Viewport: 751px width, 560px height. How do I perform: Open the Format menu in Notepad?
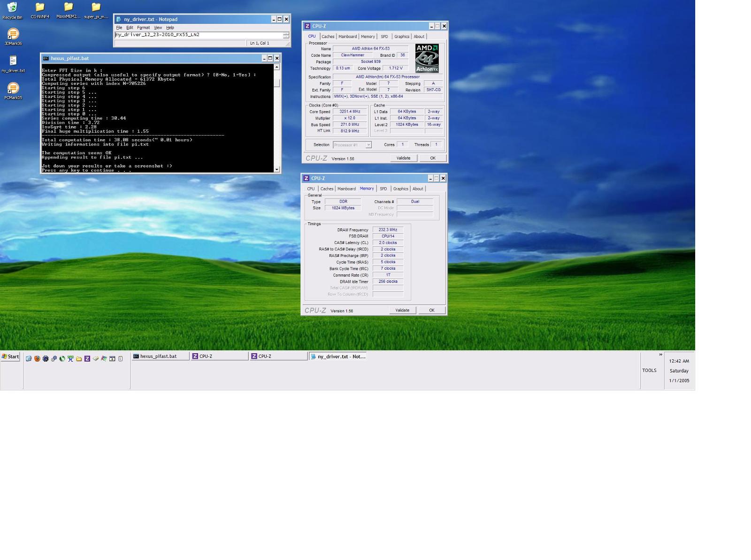click(x=143, y=28)
